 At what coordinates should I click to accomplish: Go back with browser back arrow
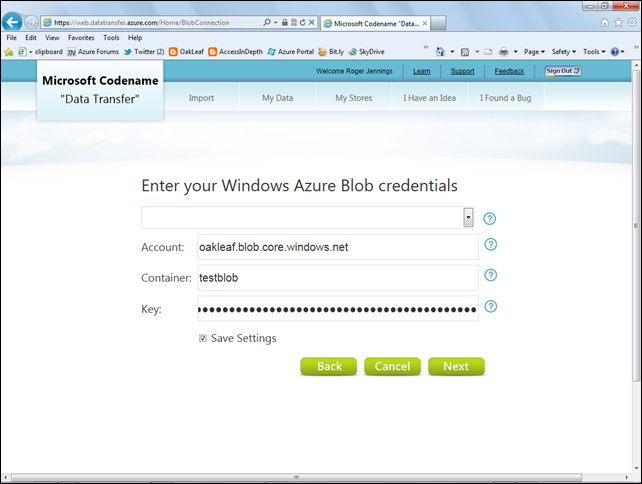click(x=12, y=22)
